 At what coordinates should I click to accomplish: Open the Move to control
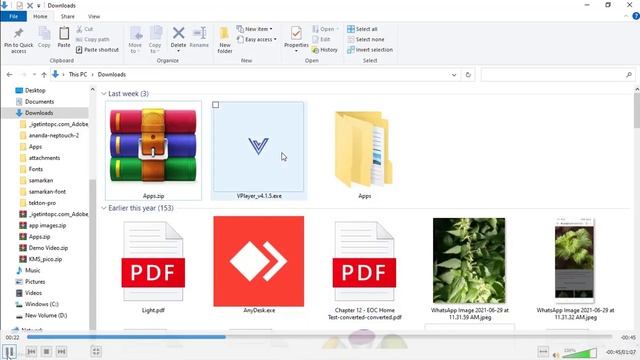(x=135, y=40)
